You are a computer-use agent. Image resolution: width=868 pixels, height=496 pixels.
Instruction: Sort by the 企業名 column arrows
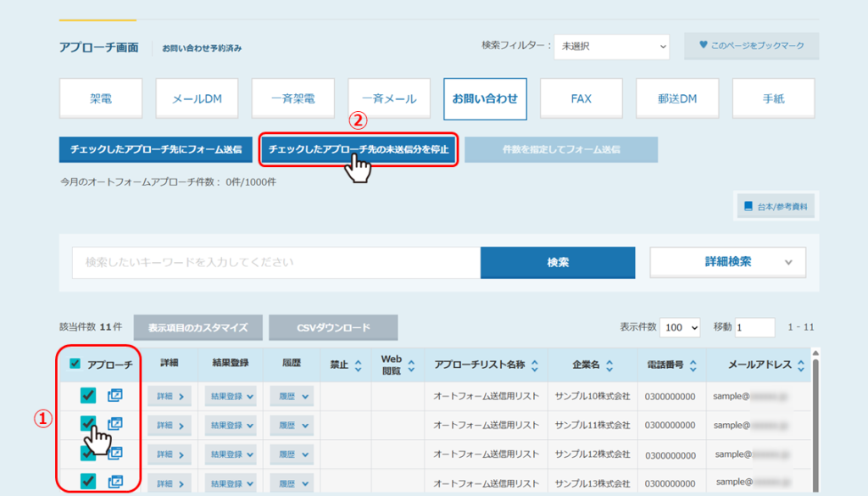pos(609,365)
